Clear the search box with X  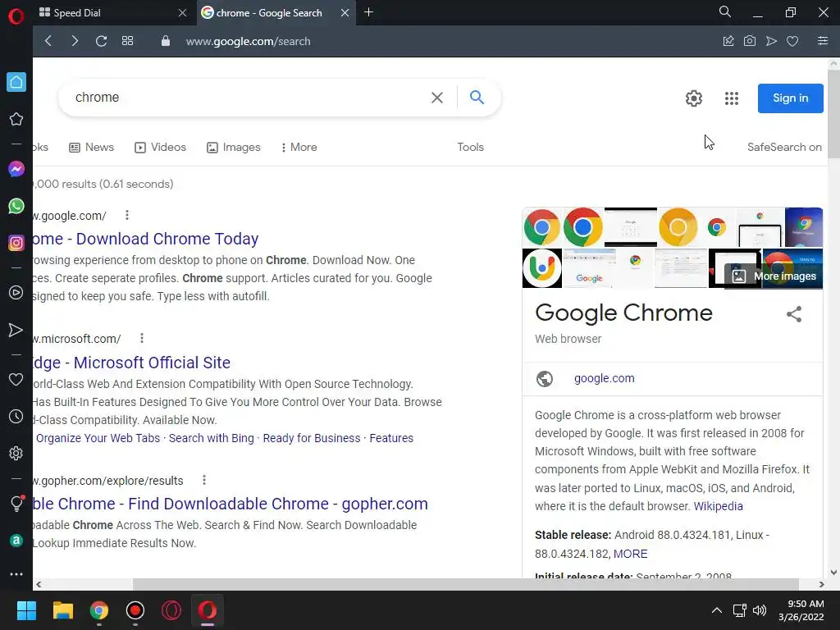click(x=437, y=98)
